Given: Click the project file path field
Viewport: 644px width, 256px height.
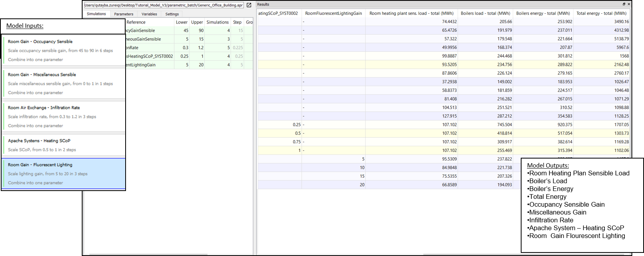Looking at the screenshot, I should (x=164, y=5).
